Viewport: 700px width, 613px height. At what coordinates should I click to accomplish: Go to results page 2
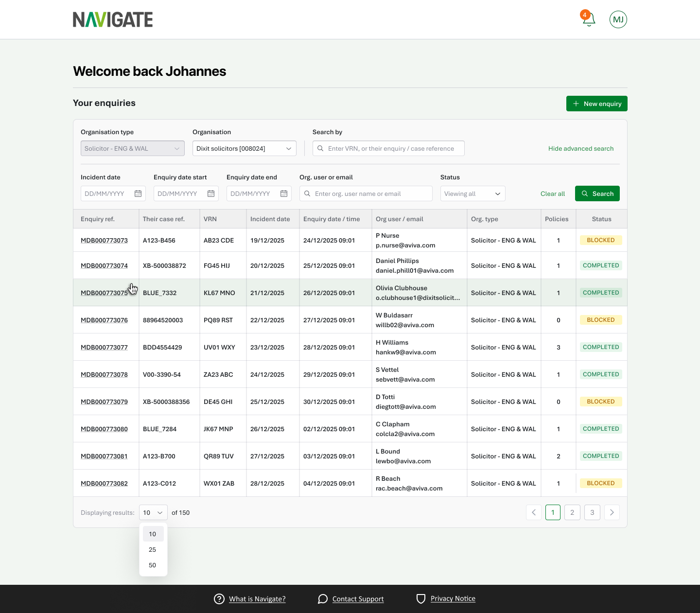[x=573, y=512]
